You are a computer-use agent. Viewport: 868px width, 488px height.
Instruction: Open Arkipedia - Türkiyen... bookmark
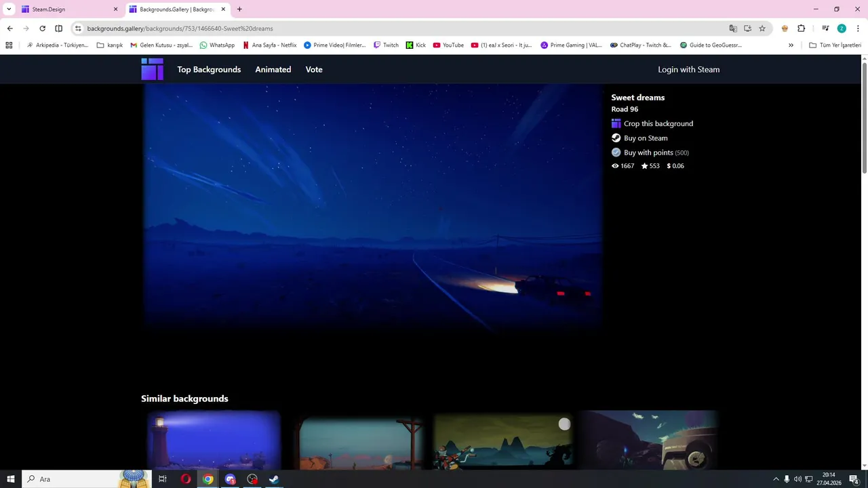click(x=57, y=45)
